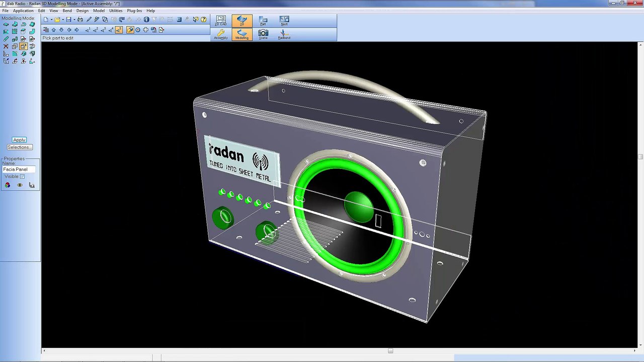This screenshot has width=644, height=362.
Task: Select view preset number 3
Action: 103,30
